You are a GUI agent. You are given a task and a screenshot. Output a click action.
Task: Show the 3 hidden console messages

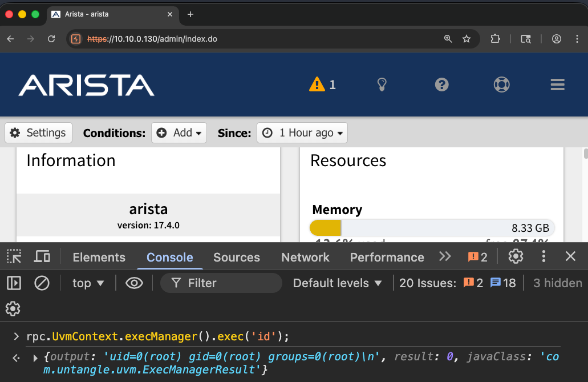click(557, 283)
